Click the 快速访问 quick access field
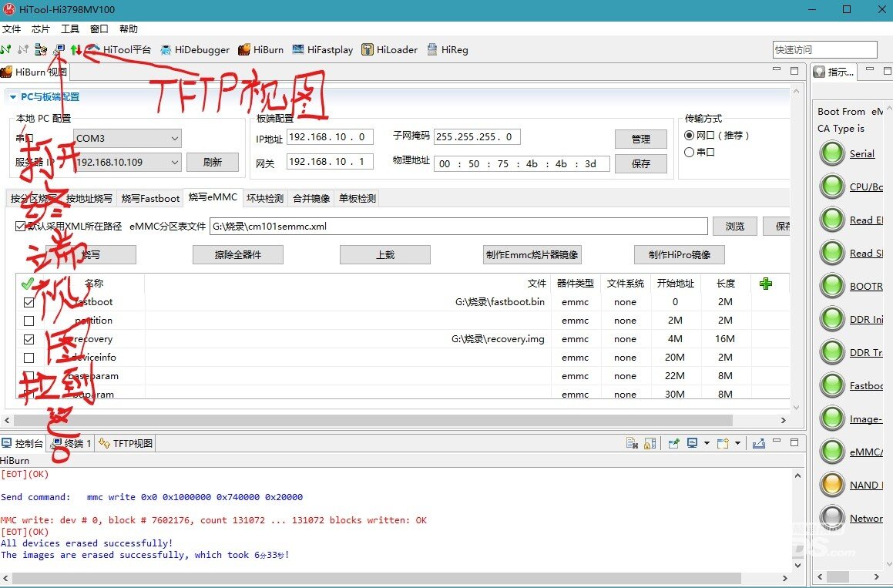The image size is (893, 588). 824,49
